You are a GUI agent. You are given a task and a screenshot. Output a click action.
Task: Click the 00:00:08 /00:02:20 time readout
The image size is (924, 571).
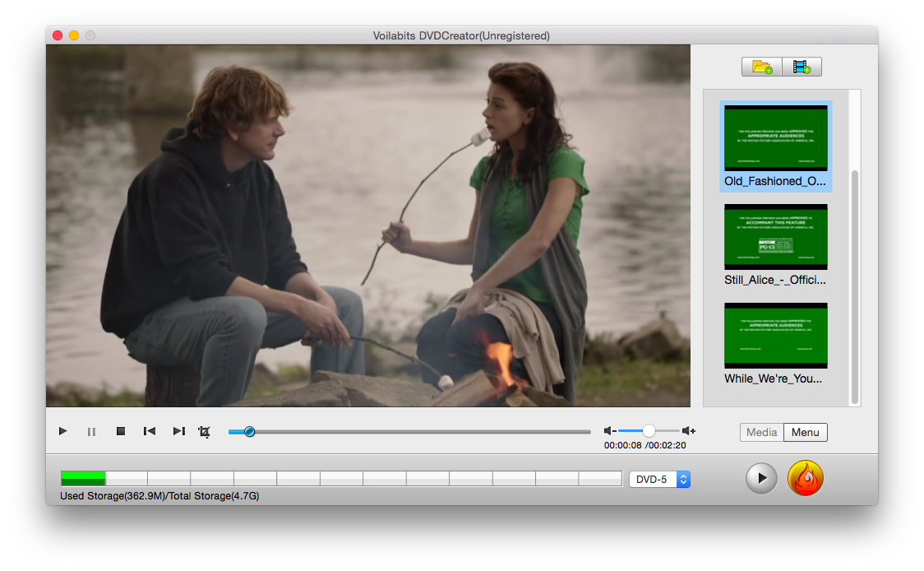point(644,445)
